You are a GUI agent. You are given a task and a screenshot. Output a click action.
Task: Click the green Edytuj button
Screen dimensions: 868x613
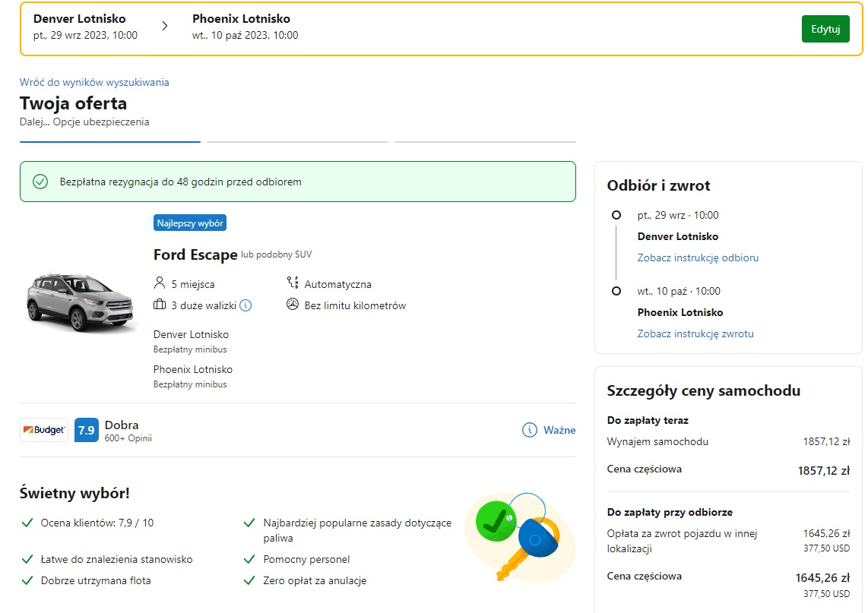[825, 29]
